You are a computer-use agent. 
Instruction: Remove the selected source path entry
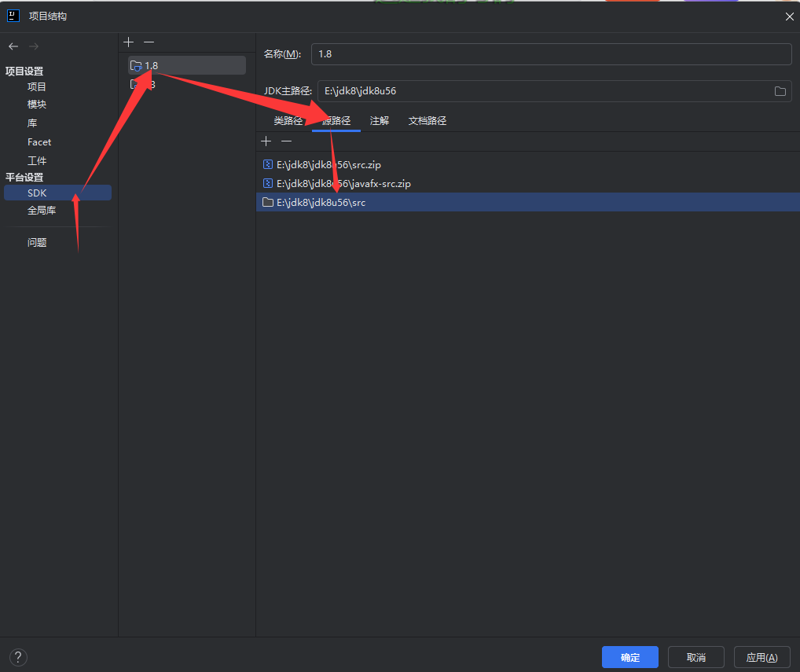click(x=287, y=141)
